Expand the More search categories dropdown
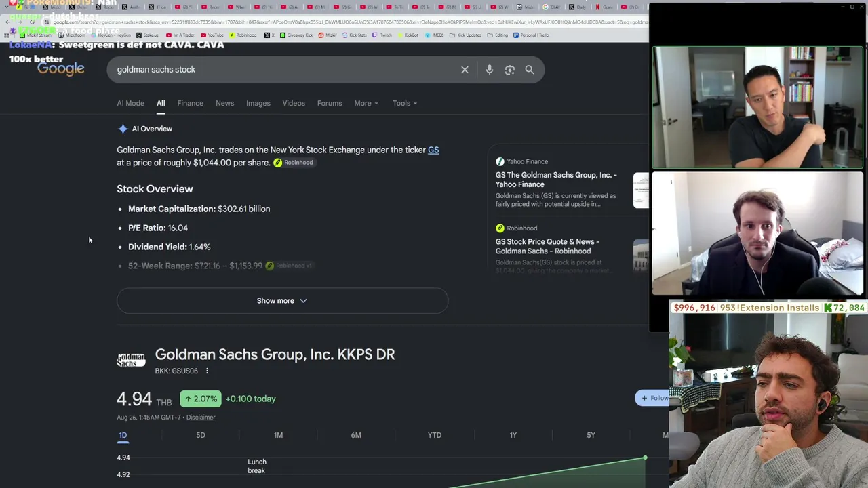The image size is (868, 488). point(366,103)
